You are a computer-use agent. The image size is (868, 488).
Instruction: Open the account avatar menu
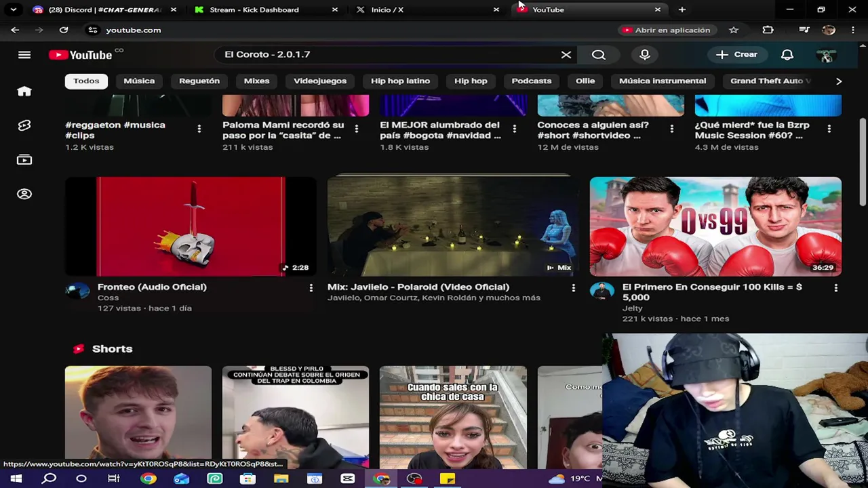pyautogui.click(x=826, y=55)
